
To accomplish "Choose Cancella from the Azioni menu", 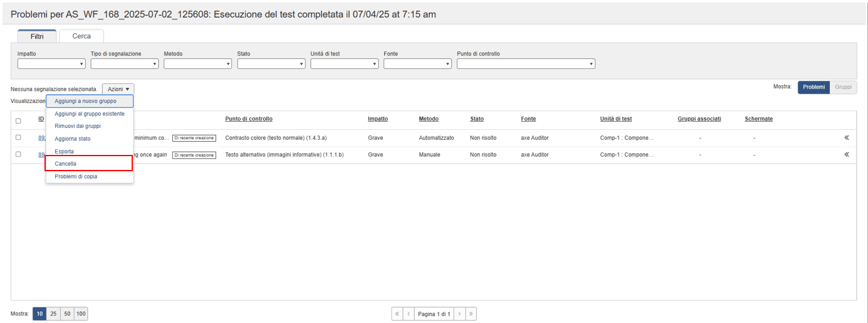I will pyautogui.click(x=88, y=164).
